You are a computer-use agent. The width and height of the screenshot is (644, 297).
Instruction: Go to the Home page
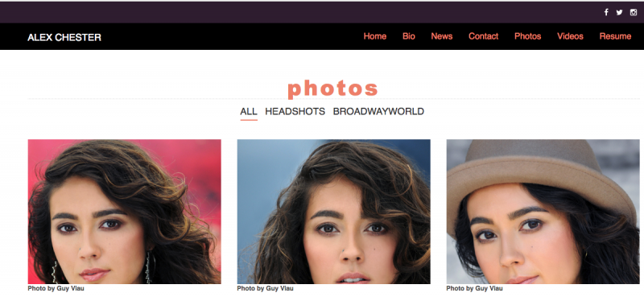374,36
